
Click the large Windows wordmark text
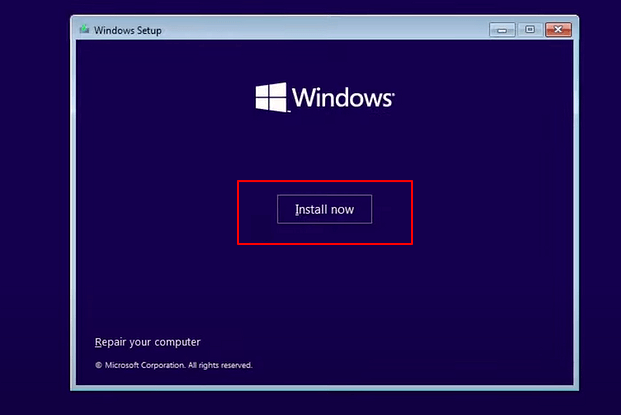(341, 98)
